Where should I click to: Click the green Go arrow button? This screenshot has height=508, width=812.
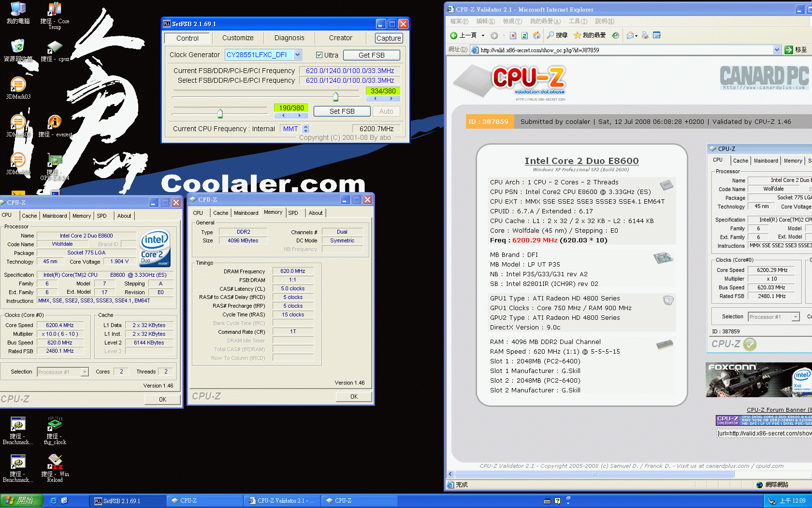coord(789,50)
